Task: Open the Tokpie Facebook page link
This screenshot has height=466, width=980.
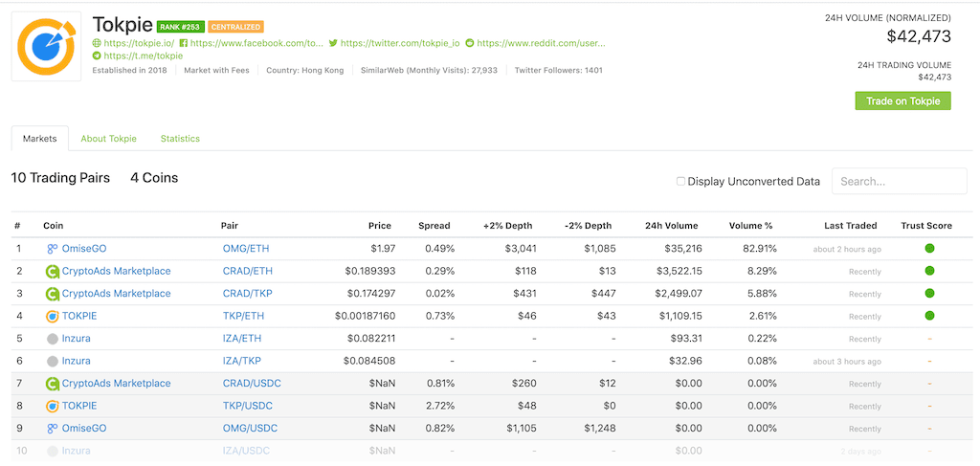Action: [x=256, y=43]
